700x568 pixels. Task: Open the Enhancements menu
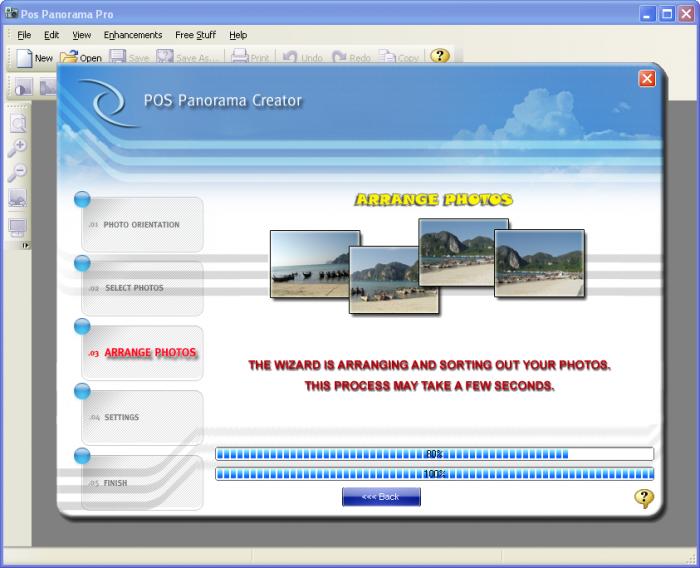(133, 35)
